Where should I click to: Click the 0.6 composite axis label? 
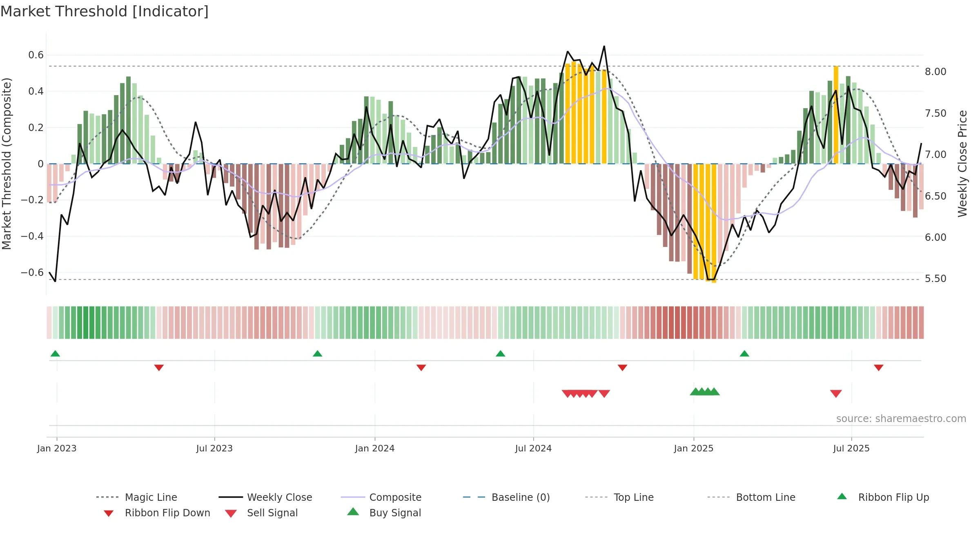point(36,55)
